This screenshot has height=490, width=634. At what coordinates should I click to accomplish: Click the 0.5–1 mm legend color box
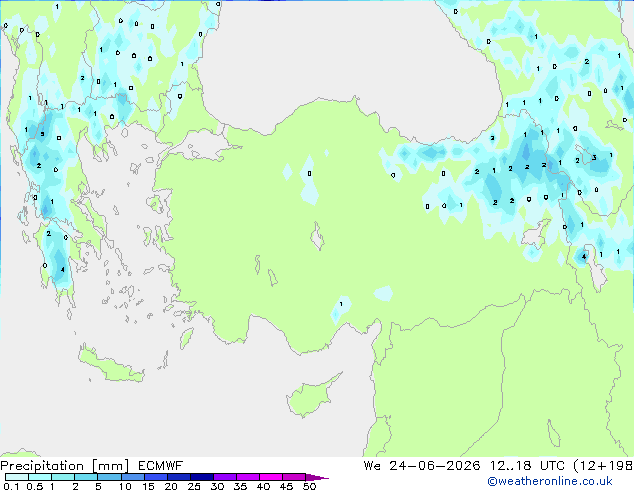click(40, 477)
